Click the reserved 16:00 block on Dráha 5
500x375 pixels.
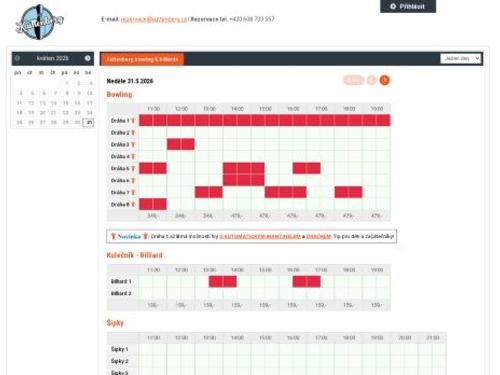[307, 168]
